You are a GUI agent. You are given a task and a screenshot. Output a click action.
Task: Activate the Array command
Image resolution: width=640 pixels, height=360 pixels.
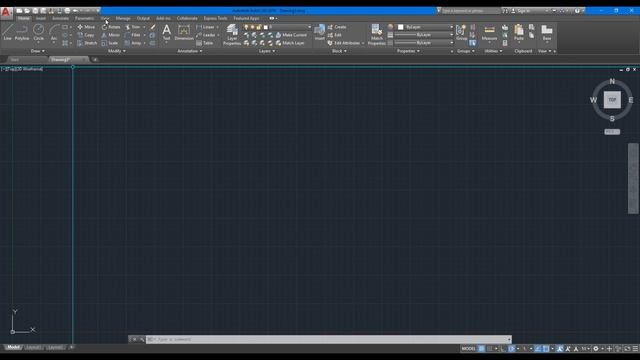click(133, 43)
